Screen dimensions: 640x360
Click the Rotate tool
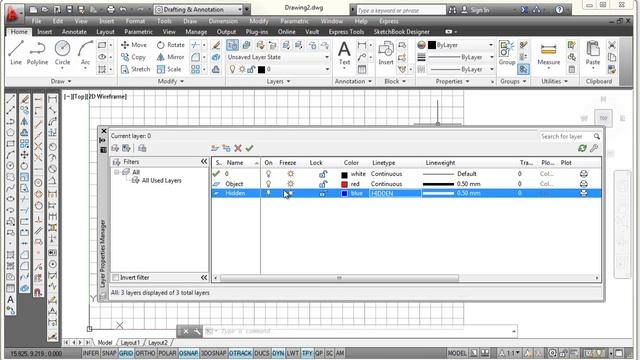click(171, 45)
